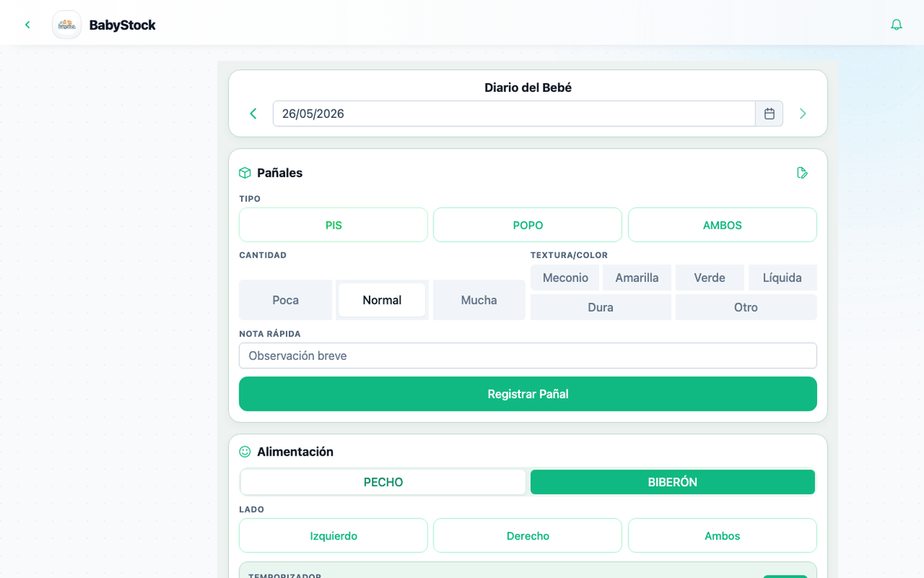Select Líquida texture option
Screen dimensions: 924x578
782,277
